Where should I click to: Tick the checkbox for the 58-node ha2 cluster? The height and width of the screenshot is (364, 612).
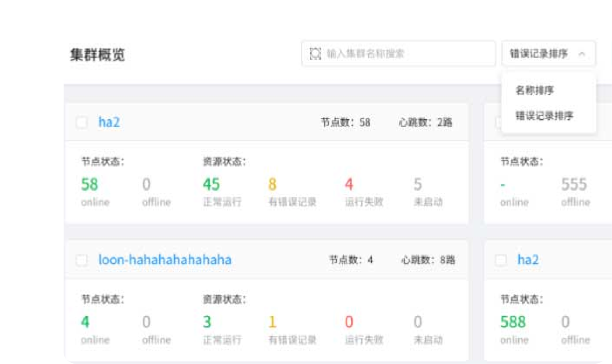pos(82,122)
